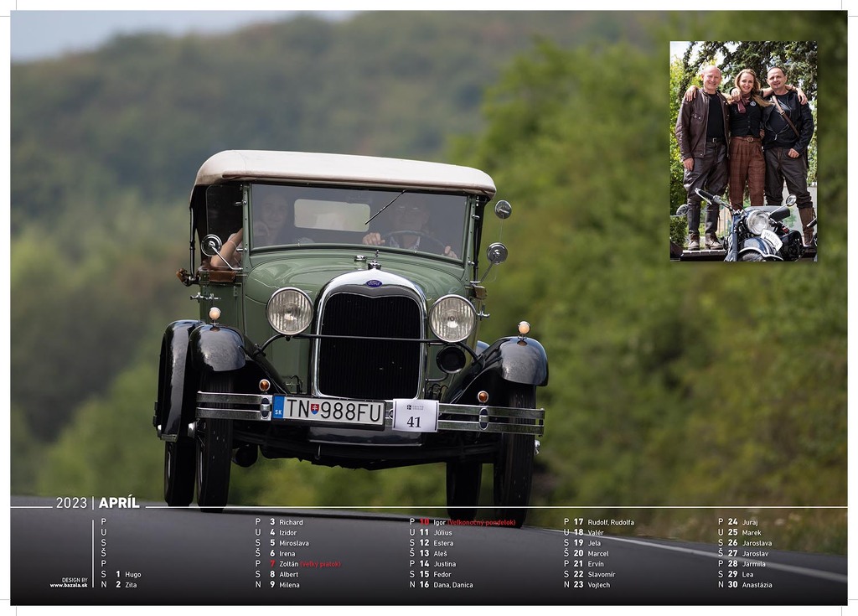
Task: Open the inset photo of three people
Action: [742, 151]
